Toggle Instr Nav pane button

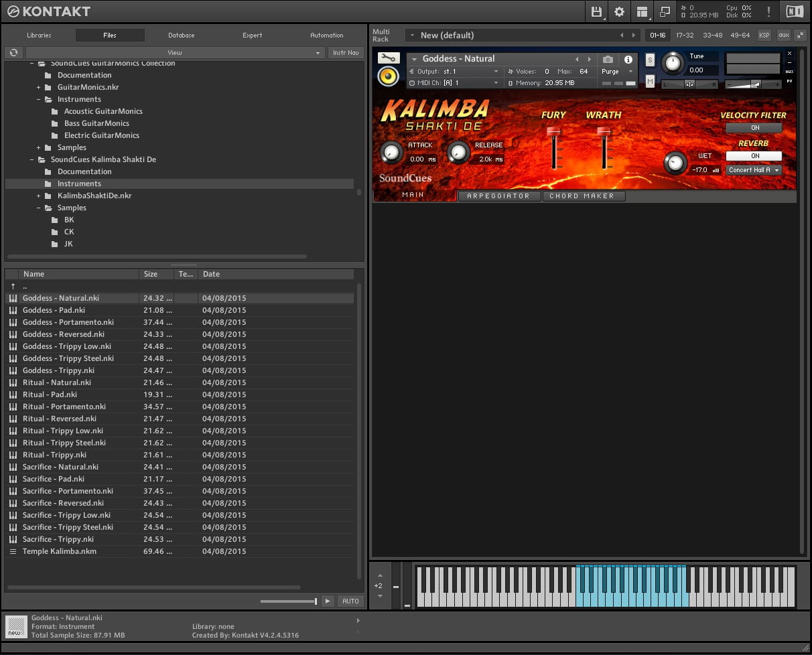click(x=346, y=52)
